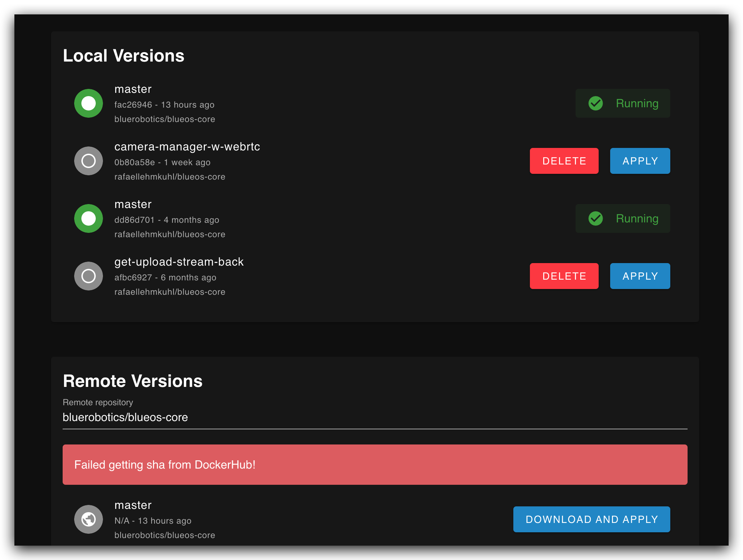Screen dimensions: 743x560
Task: Click the Running status chip for master fac26946
Action: (623, 103)
